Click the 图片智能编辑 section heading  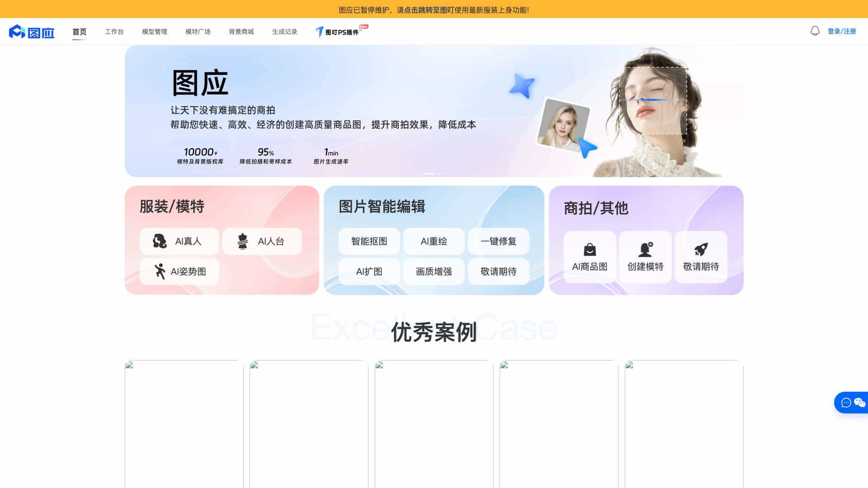click(382, 206)
